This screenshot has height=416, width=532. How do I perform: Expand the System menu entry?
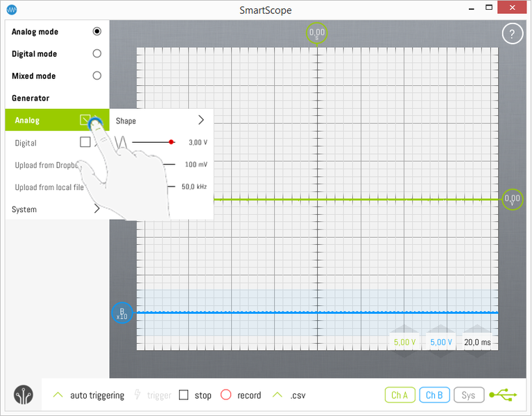[x=55, y=209]
